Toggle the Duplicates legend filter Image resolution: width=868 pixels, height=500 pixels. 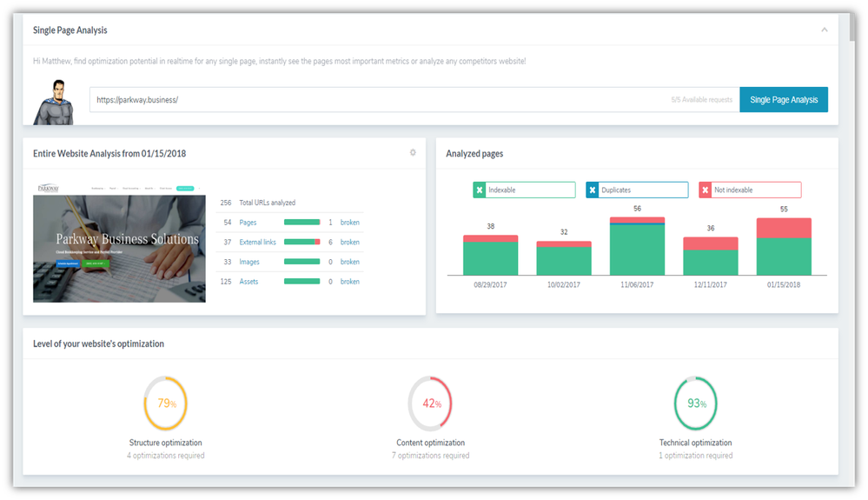[637, 190]
